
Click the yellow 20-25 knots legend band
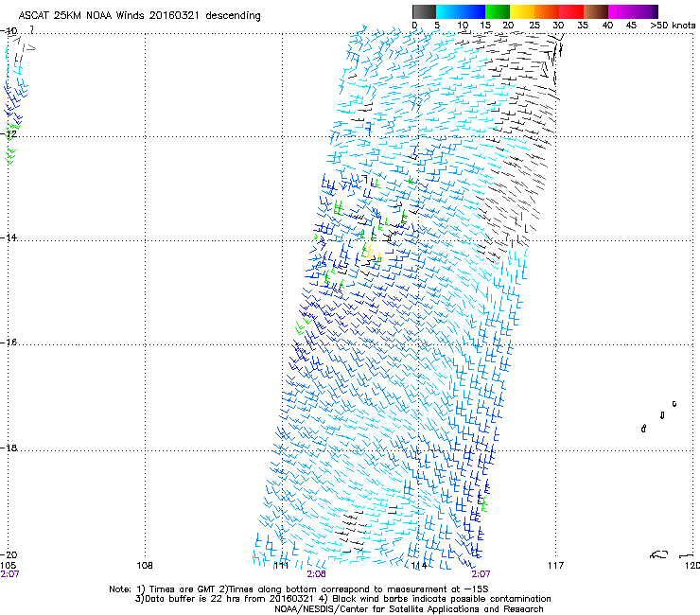(x=522, y=11)
